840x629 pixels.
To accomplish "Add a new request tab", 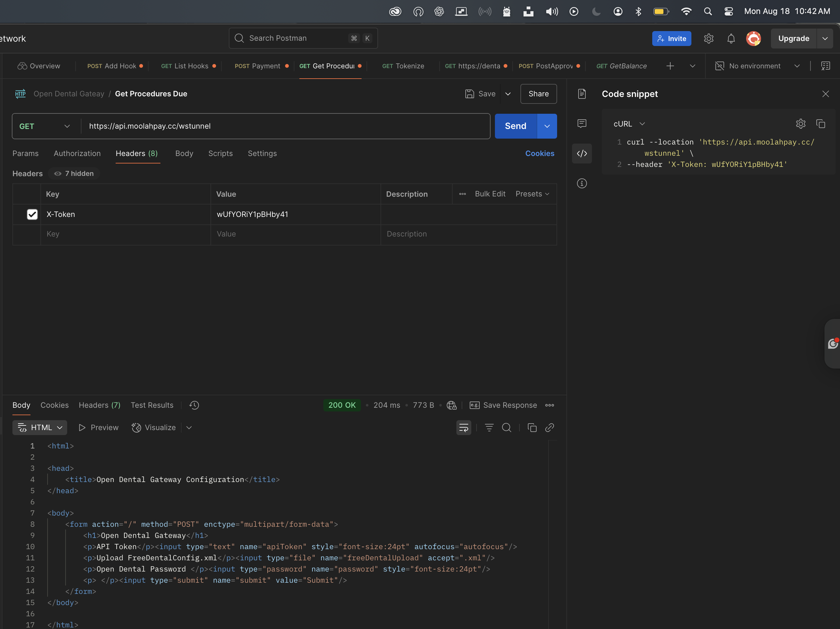I will coord(670,66).
